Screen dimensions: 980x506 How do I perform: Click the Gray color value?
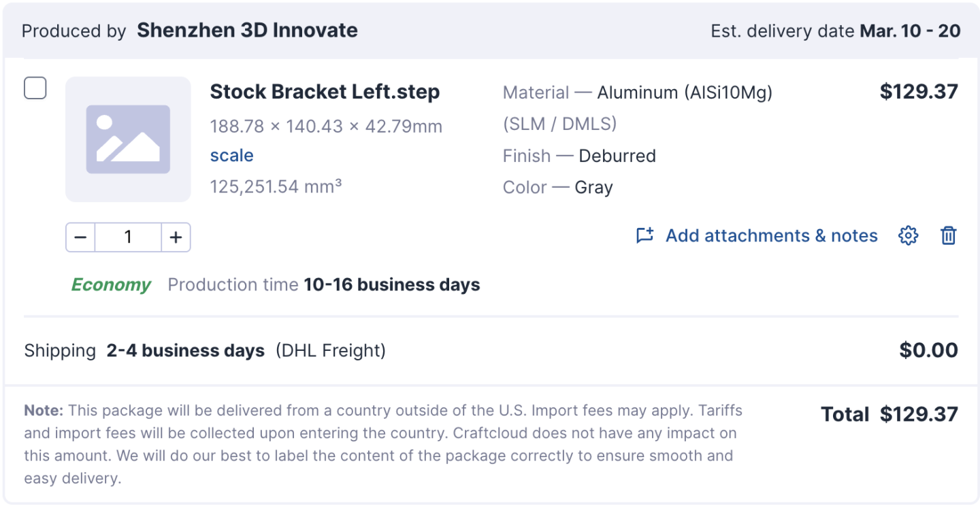(593, 188)
